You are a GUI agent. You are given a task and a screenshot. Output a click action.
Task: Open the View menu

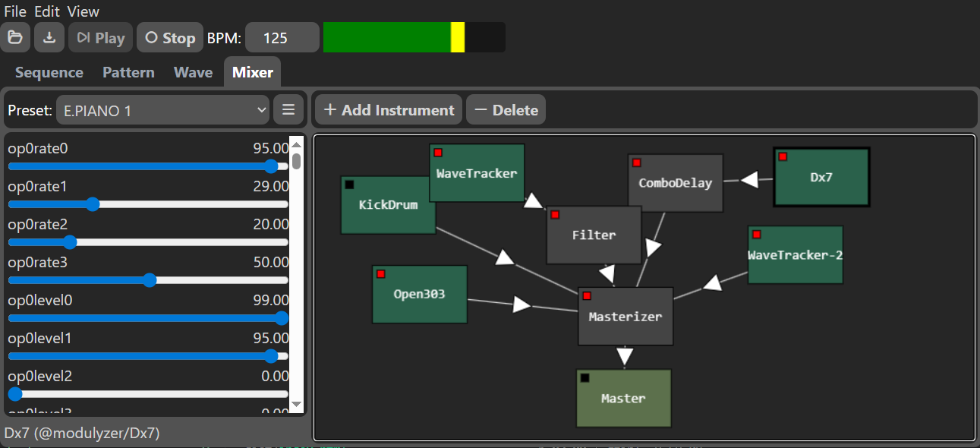pos(83,11)
